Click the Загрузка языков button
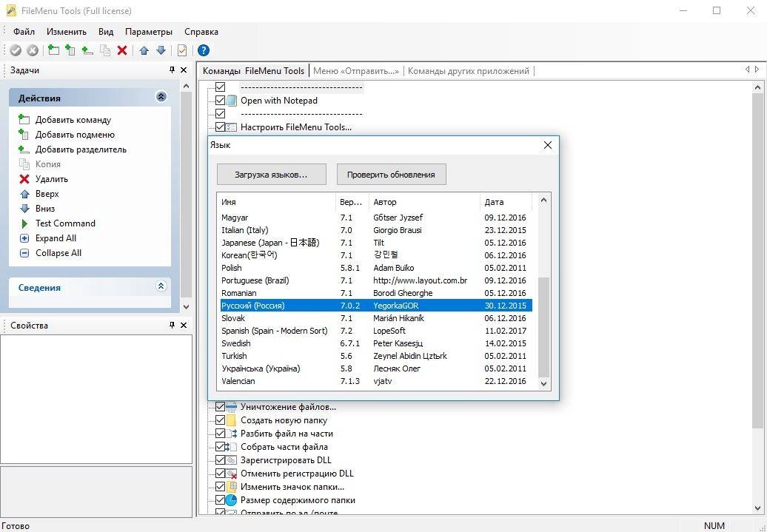Screen dimensions: 767x532 tap(272, 175)
